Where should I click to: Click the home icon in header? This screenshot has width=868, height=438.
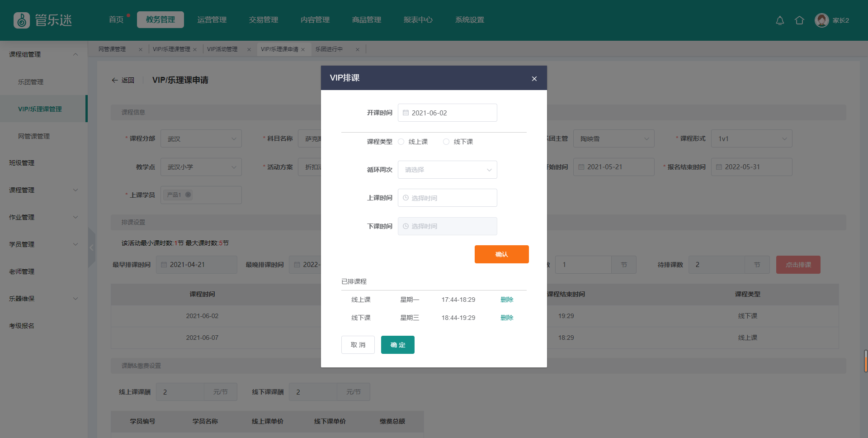pos(799,20)
